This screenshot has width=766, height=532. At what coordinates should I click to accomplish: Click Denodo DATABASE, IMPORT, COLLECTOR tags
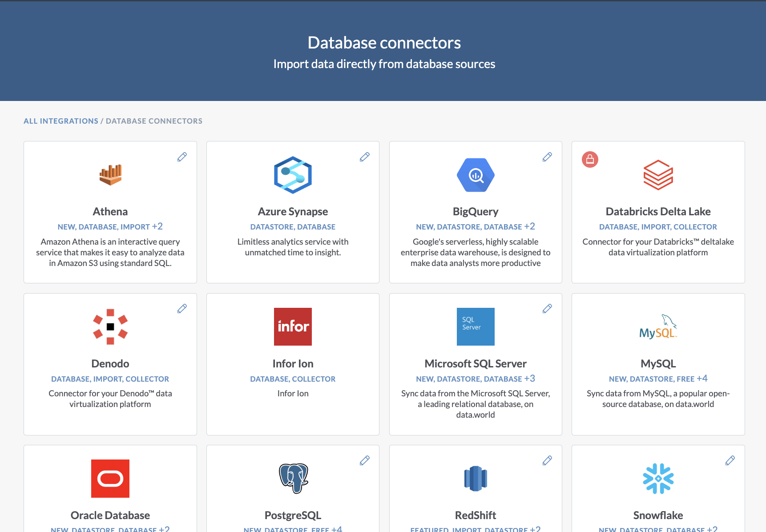tap(110, 379)
